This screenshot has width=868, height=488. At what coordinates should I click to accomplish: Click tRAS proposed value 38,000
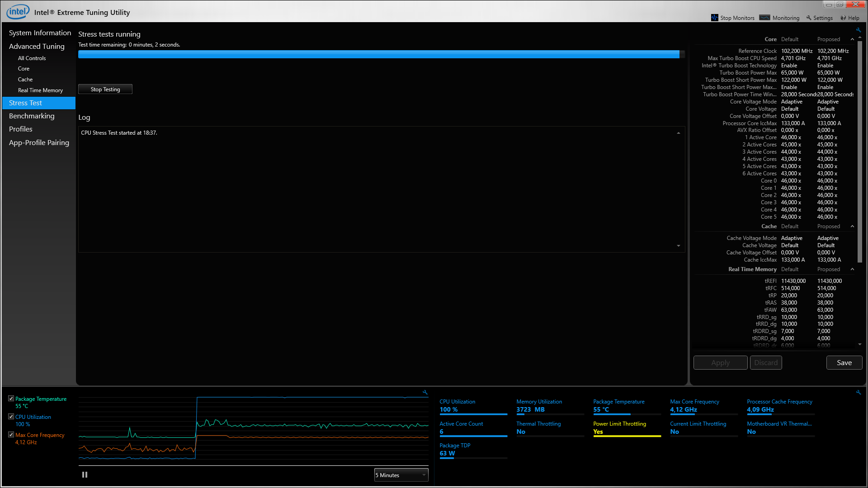pyautogui.click(x=825, y=303)
